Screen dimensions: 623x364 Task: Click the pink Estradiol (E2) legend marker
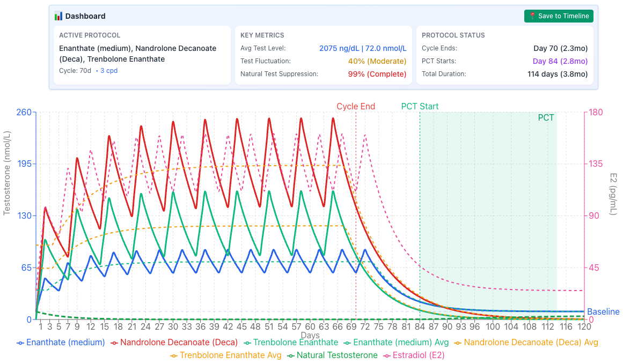tap(386, 355)
